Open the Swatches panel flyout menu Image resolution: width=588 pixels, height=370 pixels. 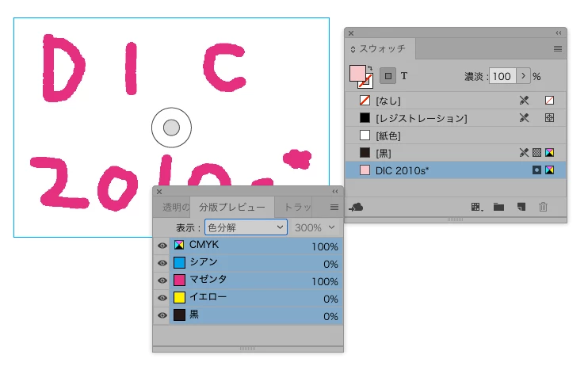click(558, 49)
